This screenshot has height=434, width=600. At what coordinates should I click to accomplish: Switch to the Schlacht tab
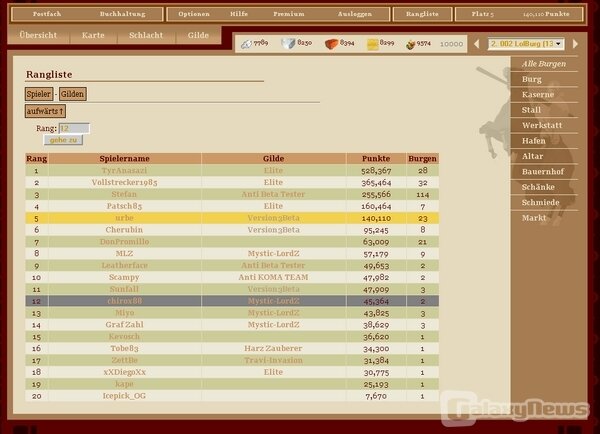146,35
